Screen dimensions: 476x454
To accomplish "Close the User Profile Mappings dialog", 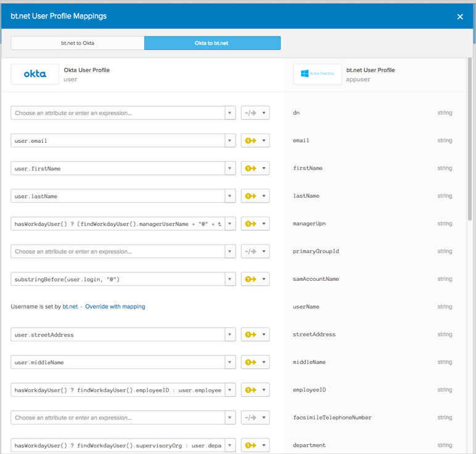I will pyautogui.click(x=460, y=17).
